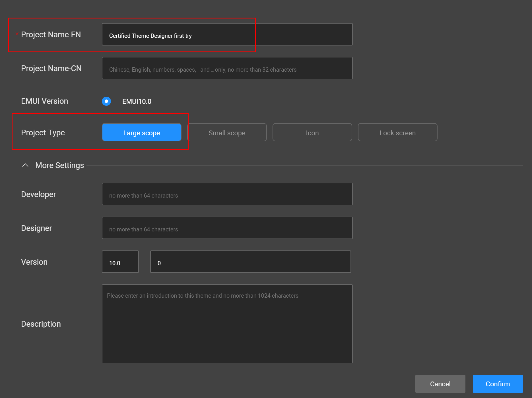532x398 pixels.
Task: Click into the Designer field
Action: pyautogui.click(x=227, y=228)
